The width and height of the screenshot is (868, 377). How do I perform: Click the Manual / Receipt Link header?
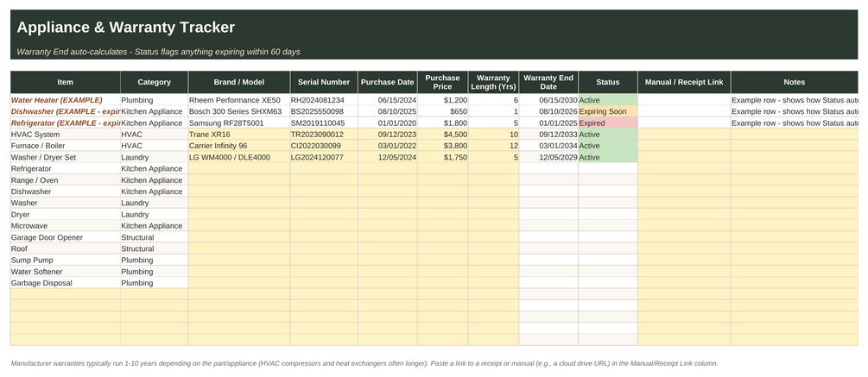coord(684,82)
